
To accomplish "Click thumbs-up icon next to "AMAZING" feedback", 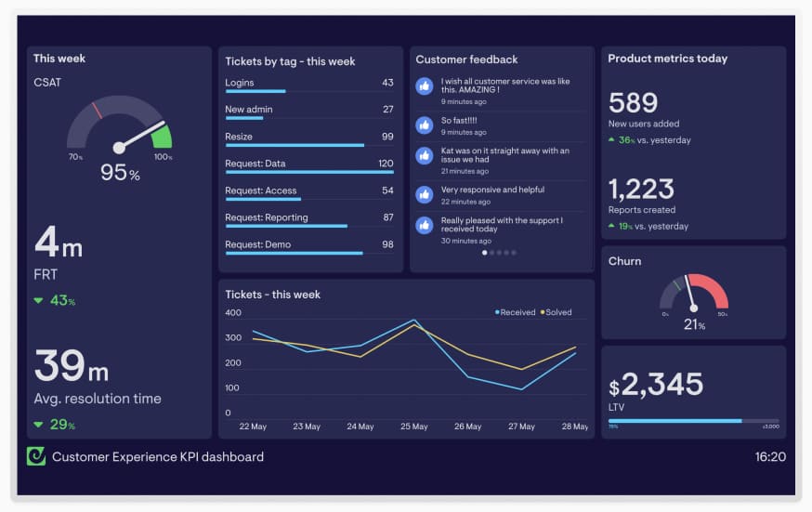I will tap(425, 85).
